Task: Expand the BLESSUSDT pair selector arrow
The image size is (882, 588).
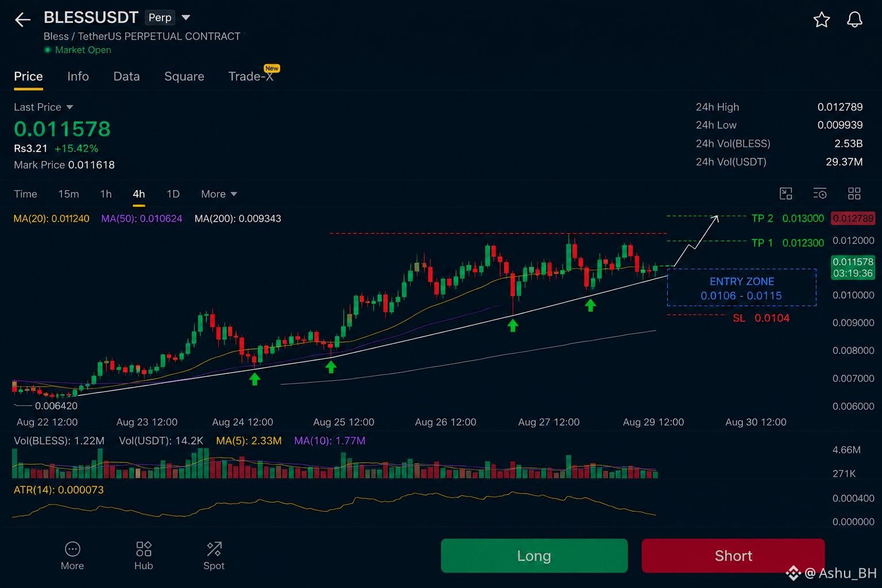Action: (185, 18)
